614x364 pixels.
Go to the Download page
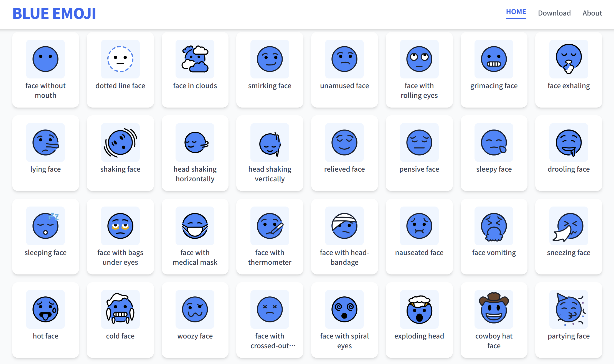pyautogui.click(x=554, y=13)
